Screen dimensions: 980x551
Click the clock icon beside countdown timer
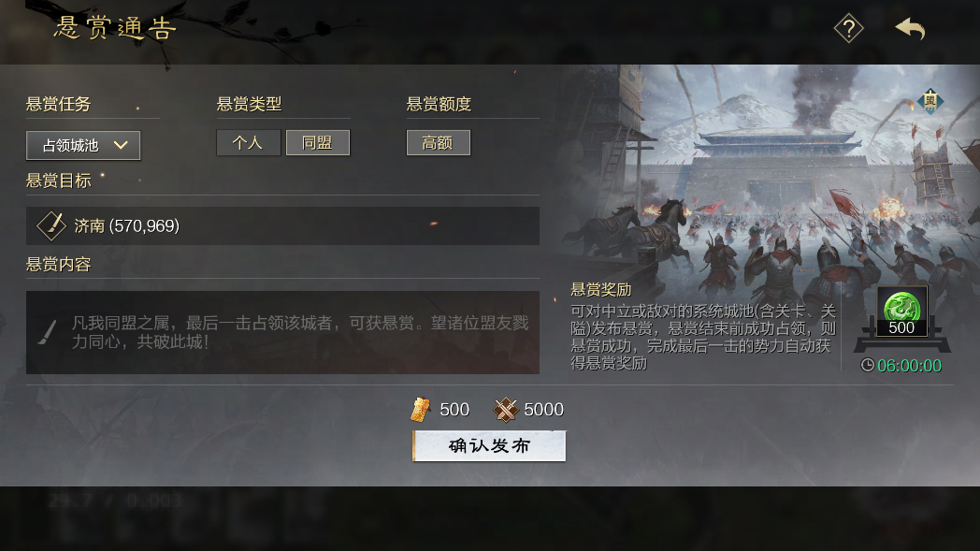point(868,365)
